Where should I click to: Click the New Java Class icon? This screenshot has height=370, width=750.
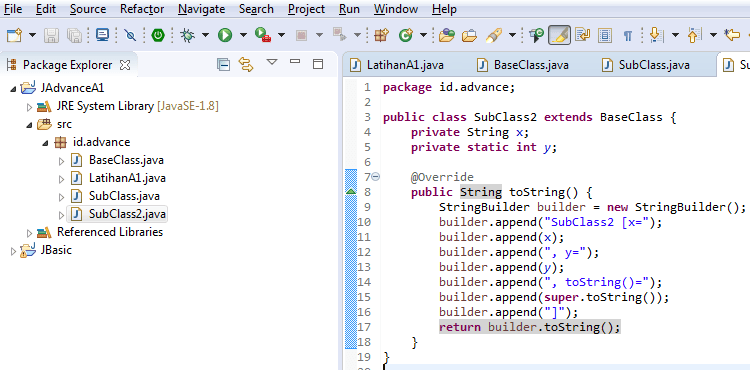click(x=406, y=35)
